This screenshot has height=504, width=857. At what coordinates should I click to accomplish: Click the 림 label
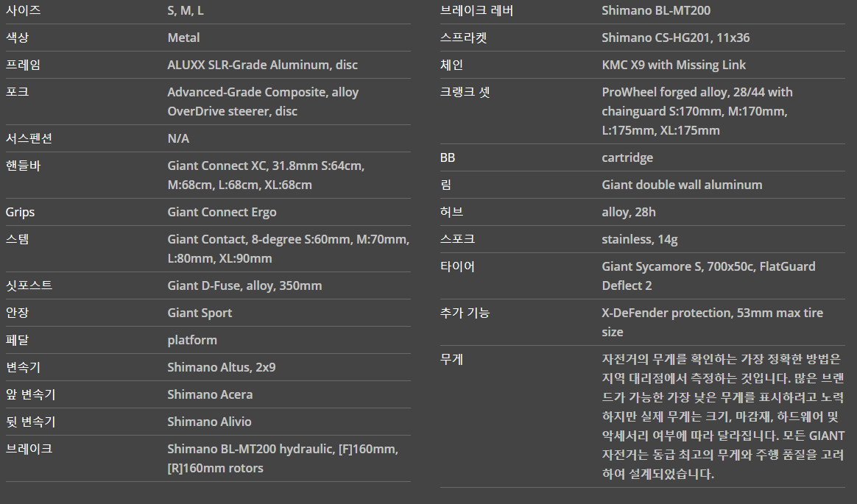coord(446,185)
